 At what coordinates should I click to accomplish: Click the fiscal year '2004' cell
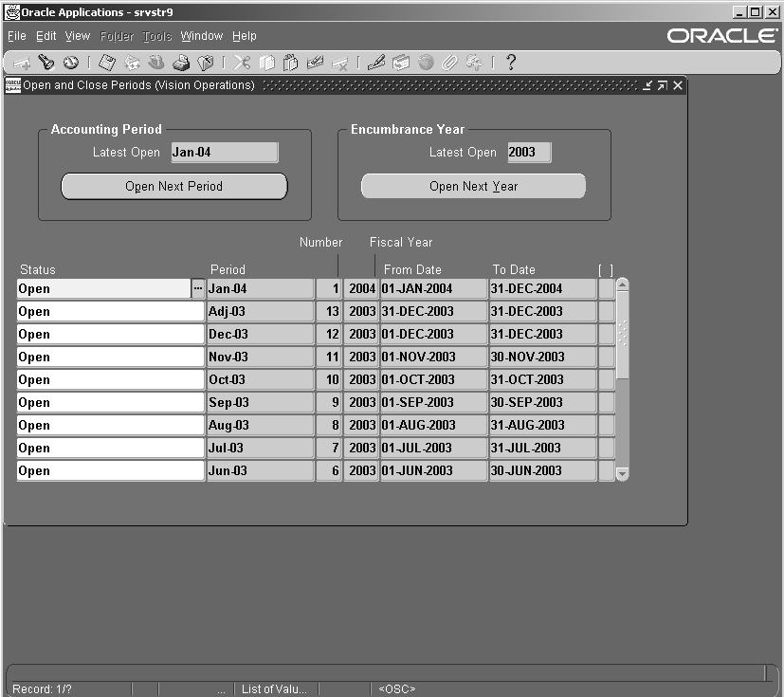point(360,289)
